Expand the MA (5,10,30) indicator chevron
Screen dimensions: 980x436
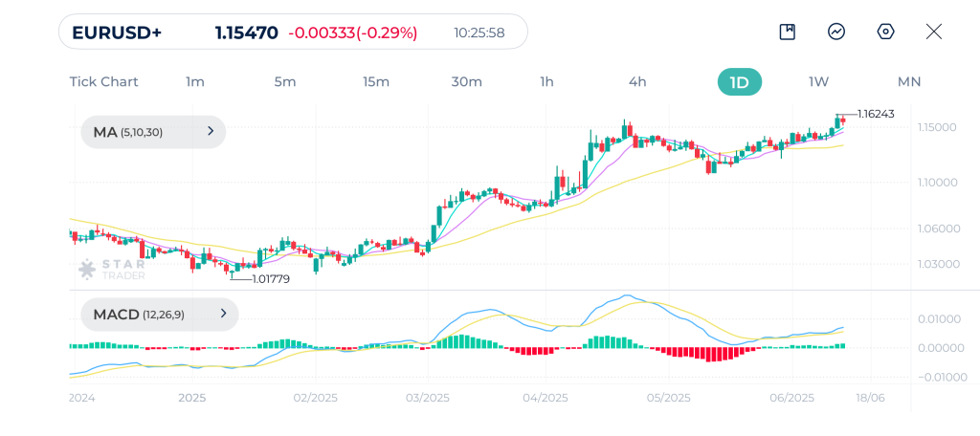pos(211,132)
